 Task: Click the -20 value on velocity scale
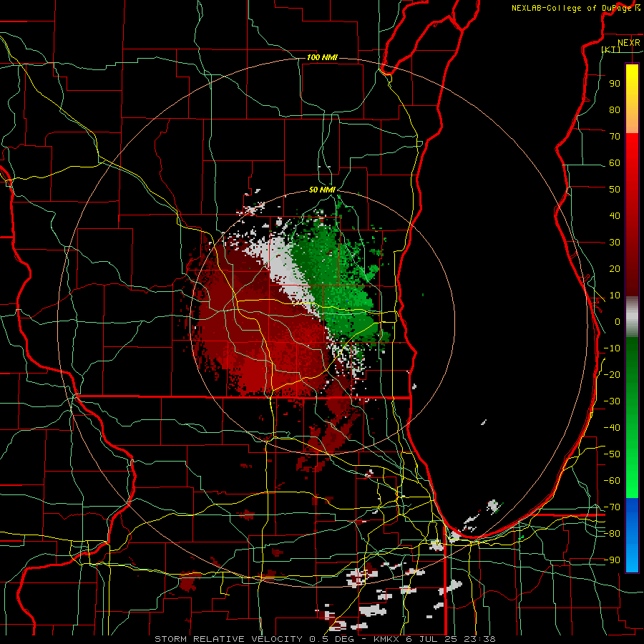point(612,374)
